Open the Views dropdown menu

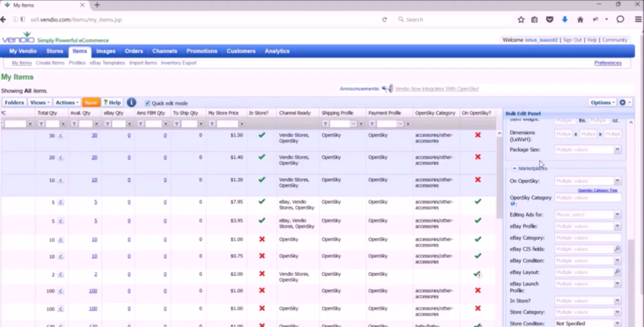(x=39, y=103)
